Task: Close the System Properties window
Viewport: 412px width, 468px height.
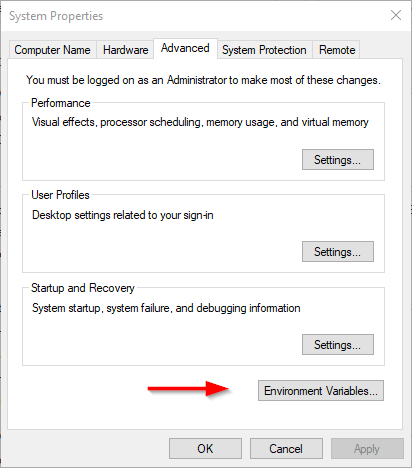Action: click(x=396, y=15)
